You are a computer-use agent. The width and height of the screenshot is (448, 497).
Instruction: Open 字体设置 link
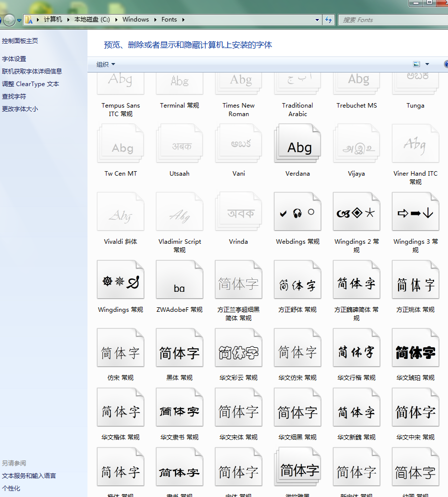(14, 59)
